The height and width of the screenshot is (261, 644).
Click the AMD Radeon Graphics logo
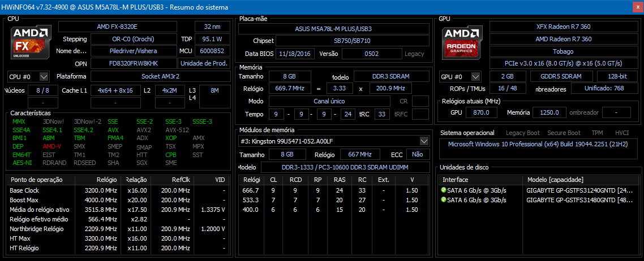click(x=461, y=42)
